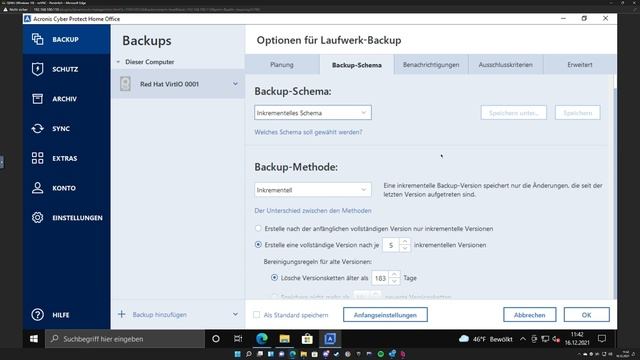Switch to the Planung tab
Viewport: 640px width, 360px height.
coord(282,64)
